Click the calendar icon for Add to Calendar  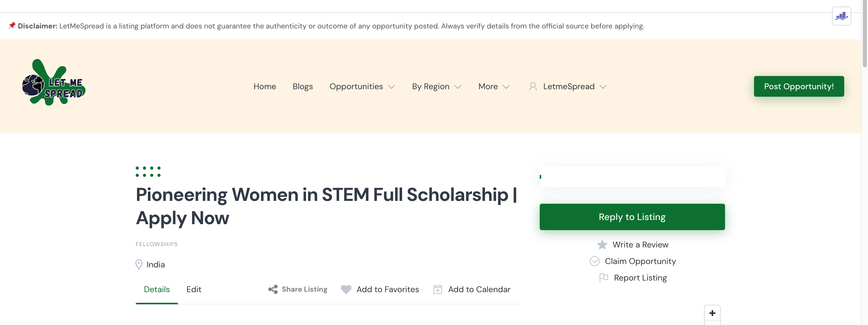[438, 290]
